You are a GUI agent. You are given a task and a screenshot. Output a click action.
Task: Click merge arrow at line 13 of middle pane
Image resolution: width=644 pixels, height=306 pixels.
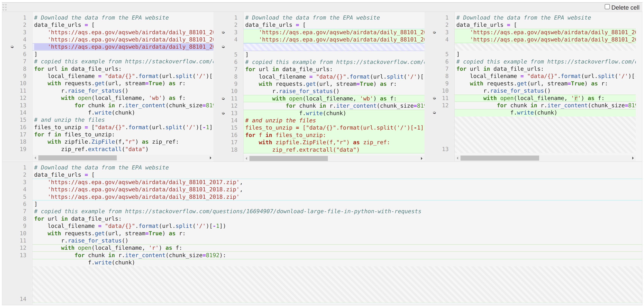coord(223,113)
